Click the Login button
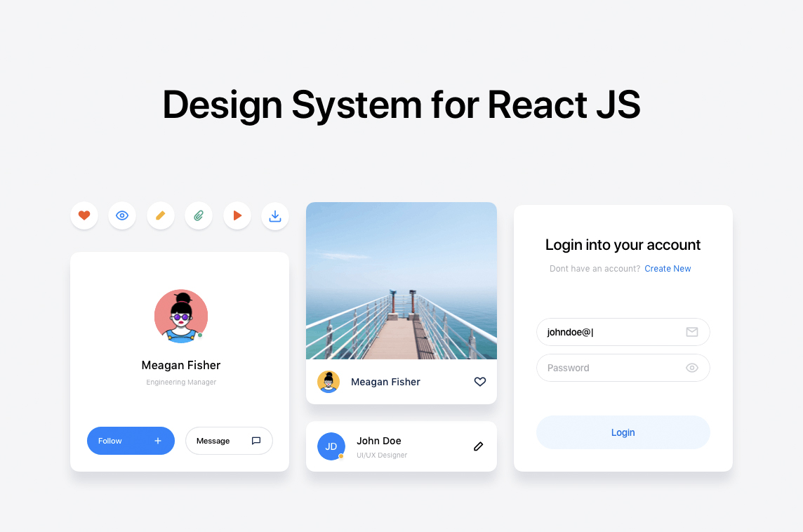The height and width of the screenshot is (532, 803). click(x=623, y=432)
